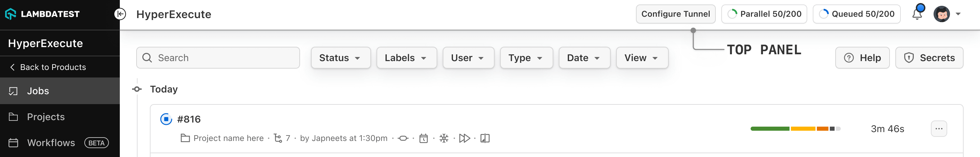Open the Jobs section in sidebar
Screen dimensions: 980x157
click(38, 91)
